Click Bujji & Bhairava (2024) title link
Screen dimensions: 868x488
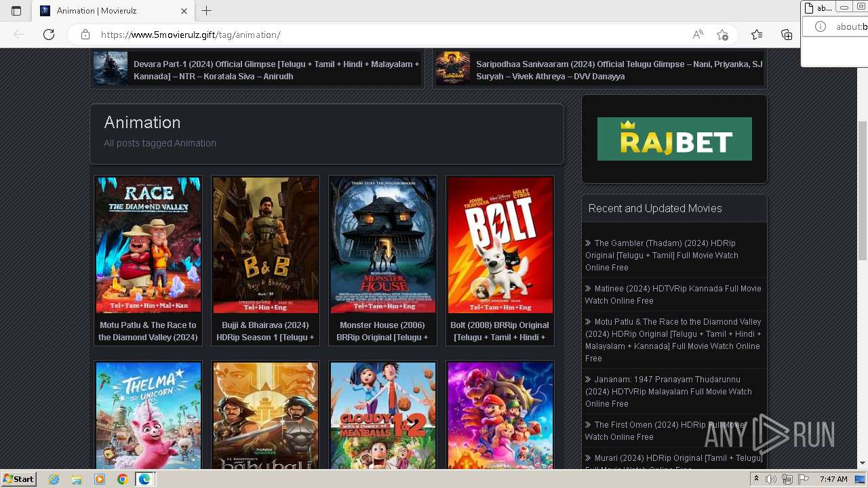click(265, 331)
